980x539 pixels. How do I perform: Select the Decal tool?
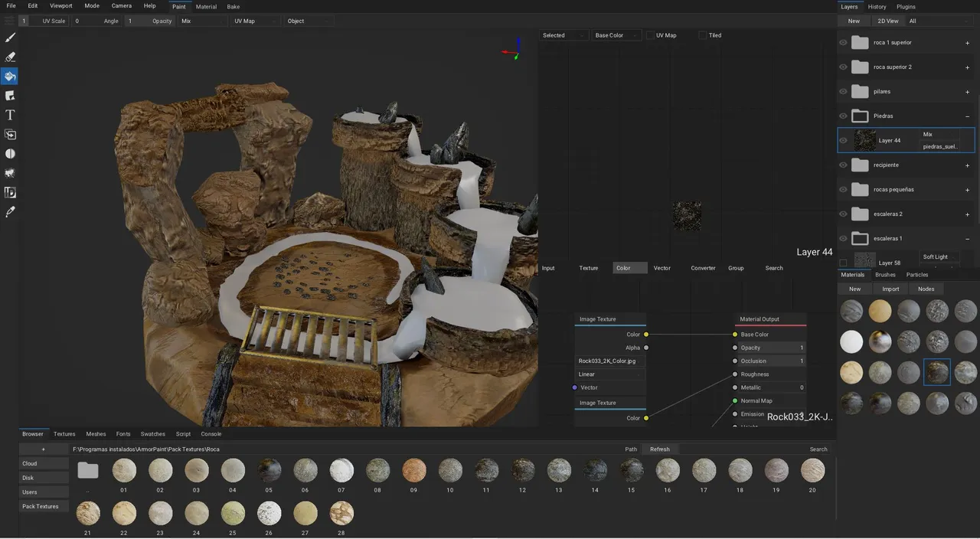tap(10, 96)
